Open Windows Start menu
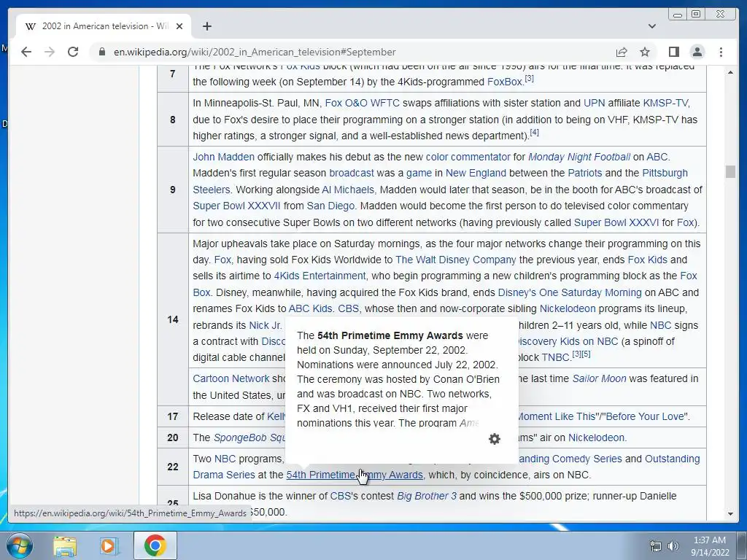Image resolution: width=747 pixels, height=560 pixels. (x=19, y=545)
